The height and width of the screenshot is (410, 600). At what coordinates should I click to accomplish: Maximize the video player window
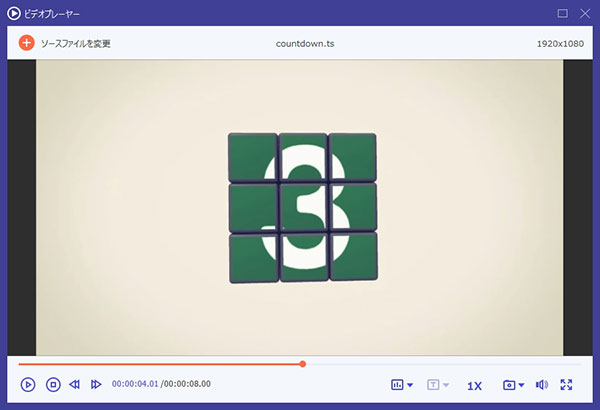(562, 14)
